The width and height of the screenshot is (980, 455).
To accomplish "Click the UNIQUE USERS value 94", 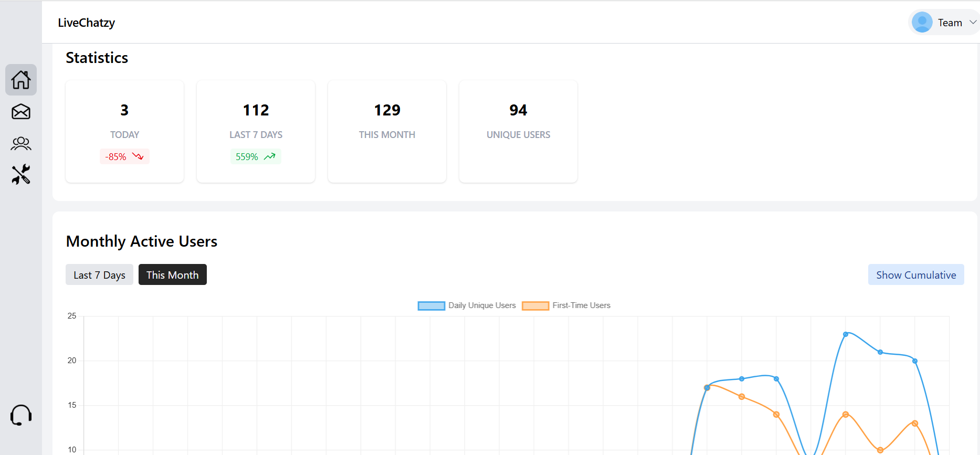I will pyautogui.click(x=518, y=110).
